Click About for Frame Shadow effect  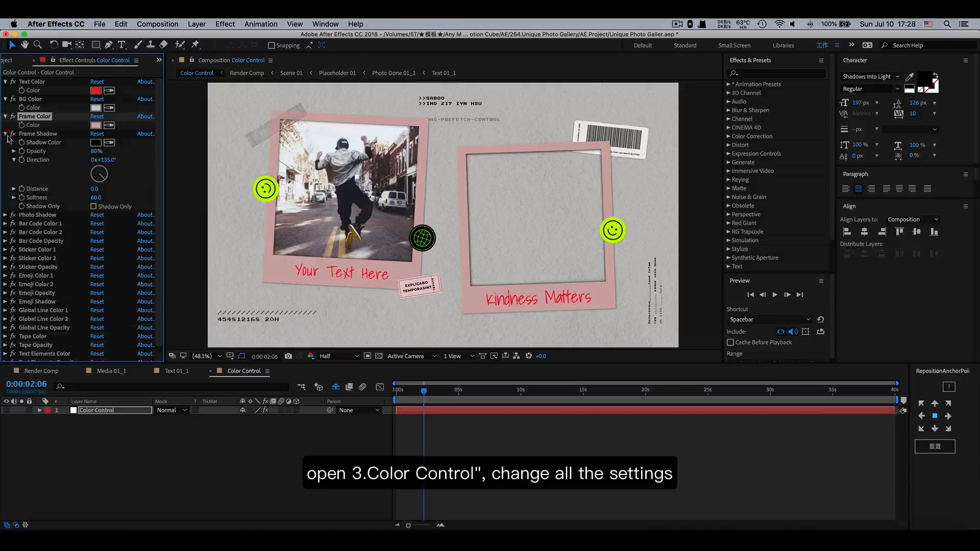(x=145, y=133)
